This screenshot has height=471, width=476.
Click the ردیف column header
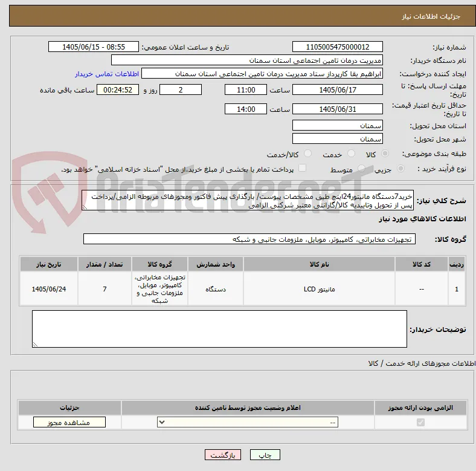457,264
